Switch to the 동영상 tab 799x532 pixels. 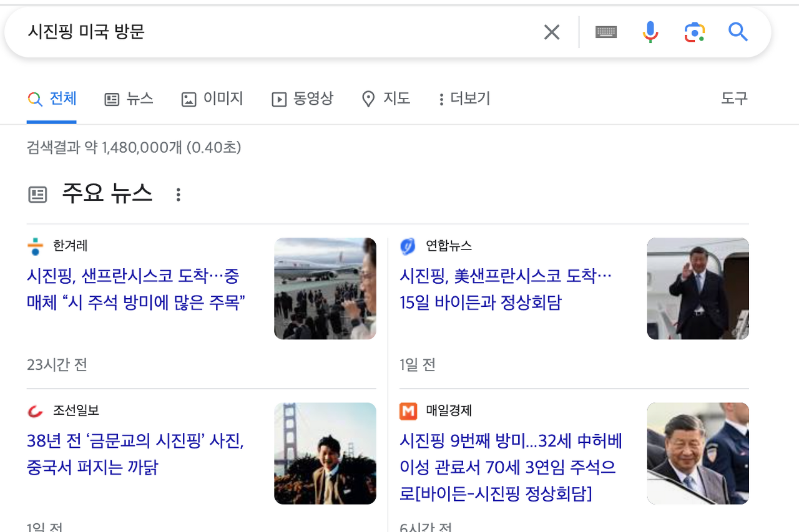click(303, 99)
